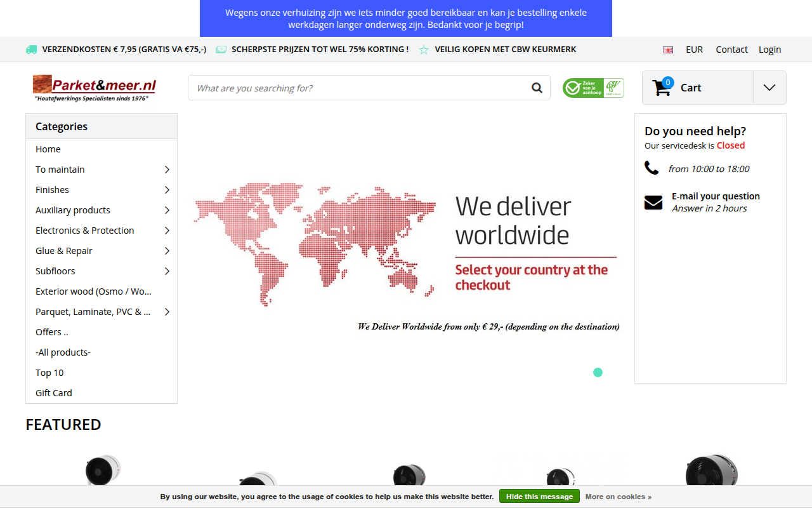Expand the Electronics & Protection chevron

[x=167, y=231]
